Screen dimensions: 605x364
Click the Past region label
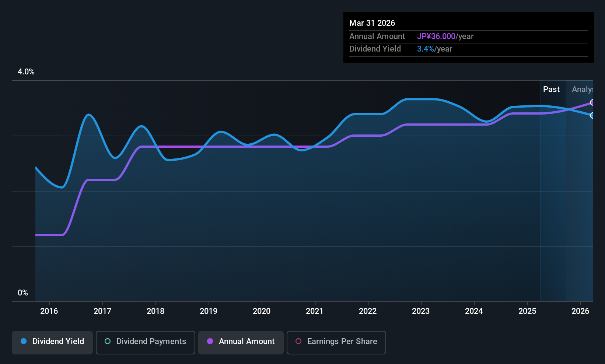pos(551,89)
